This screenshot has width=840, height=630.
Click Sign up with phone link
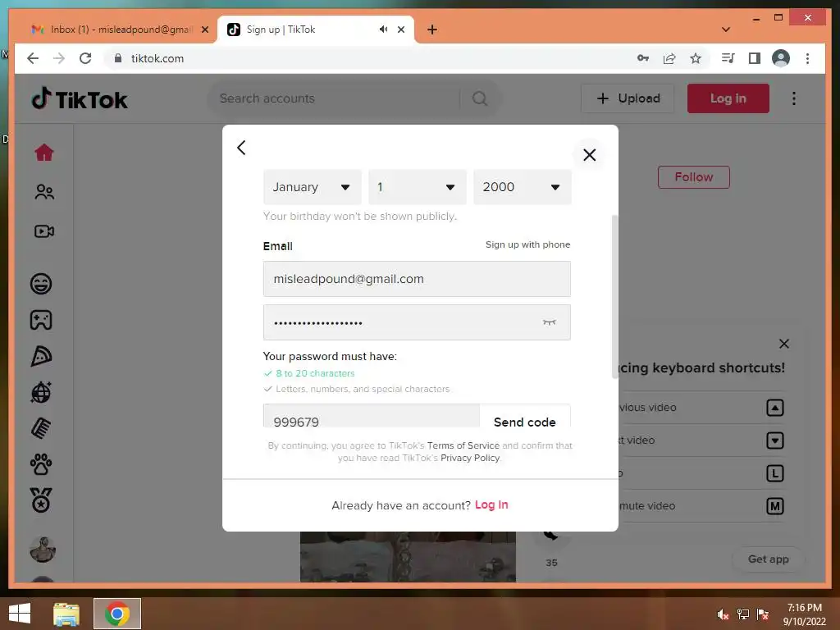coord(527,244)
